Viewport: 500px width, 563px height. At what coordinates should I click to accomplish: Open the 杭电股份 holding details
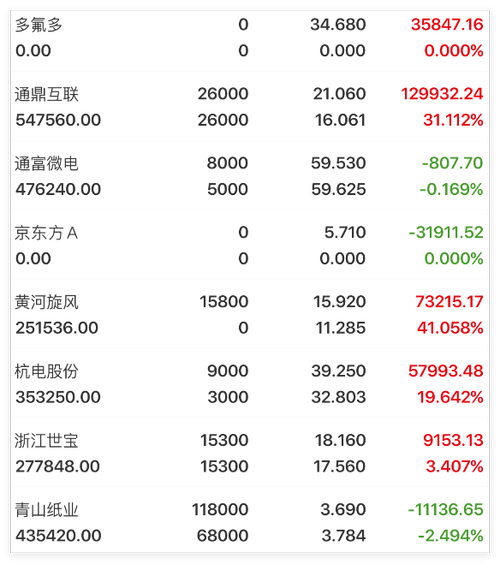[250, 384]
